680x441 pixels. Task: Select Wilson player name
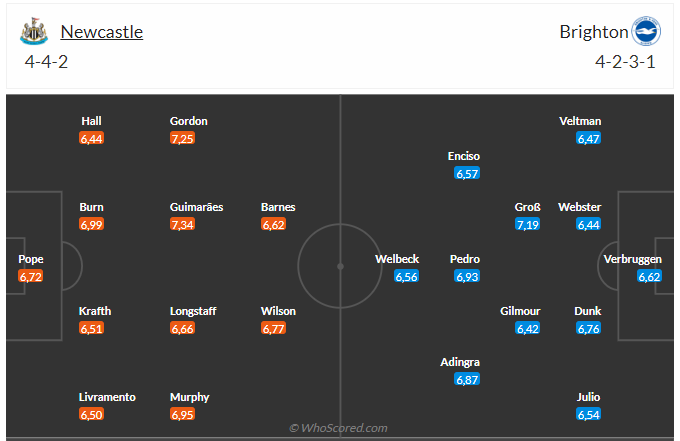coord(278,311)
